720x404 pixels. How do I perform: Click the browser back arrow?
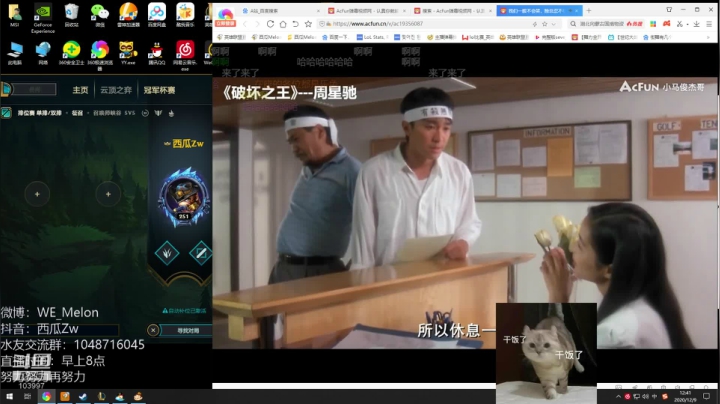click(x=245, y=24)
